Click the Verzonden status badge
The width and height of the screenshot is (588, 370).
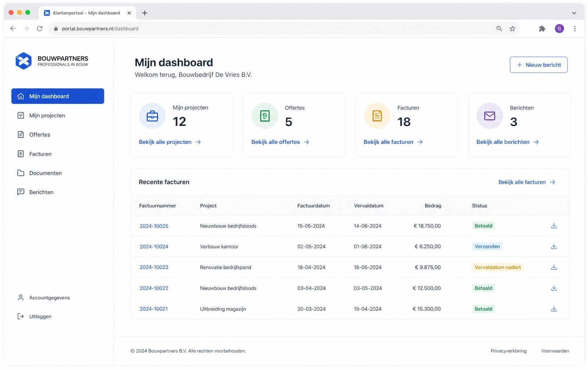487,246
